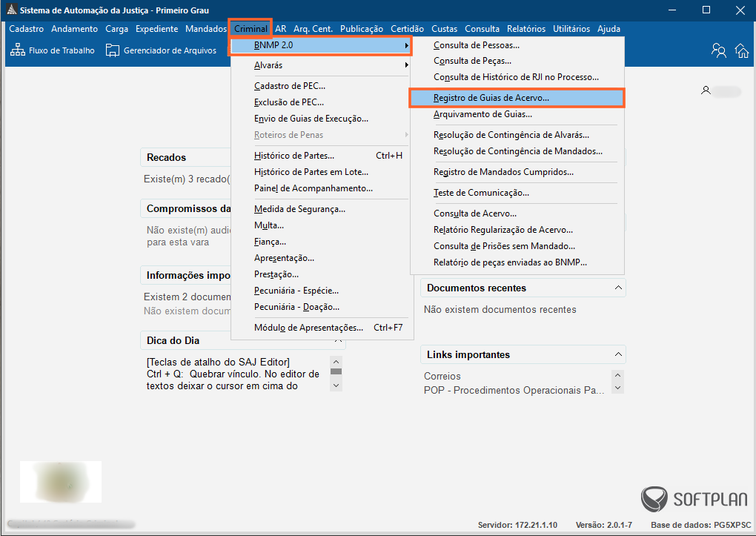This screenshot has height=536, width=756.
Task: Expand the Alvarás submenu
Action: pos(321,65)
